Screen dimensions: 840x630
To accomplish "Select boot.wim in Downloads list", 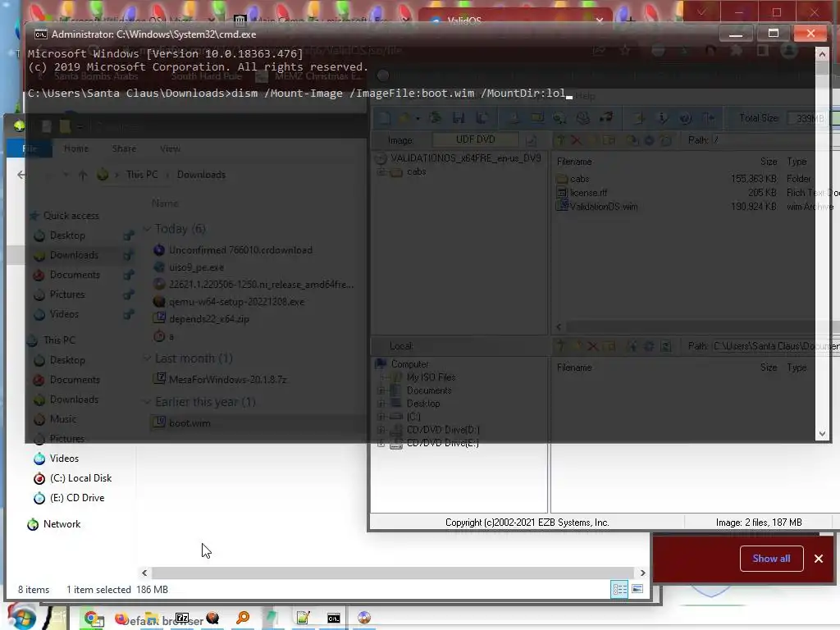I will [x=189, y=422].
